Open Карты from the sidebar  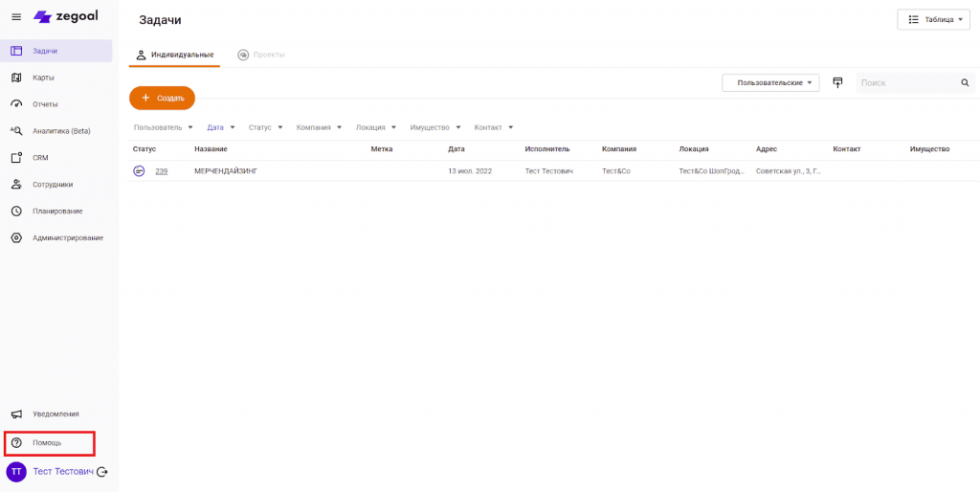pyautogui.click(x=42, y=78)
